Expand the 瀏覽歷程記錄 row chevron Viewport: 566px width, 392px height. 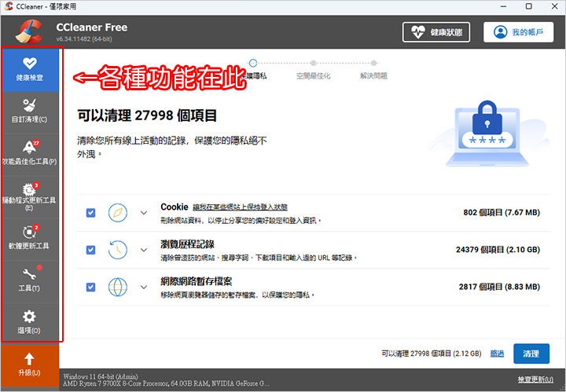coord(144,250)
